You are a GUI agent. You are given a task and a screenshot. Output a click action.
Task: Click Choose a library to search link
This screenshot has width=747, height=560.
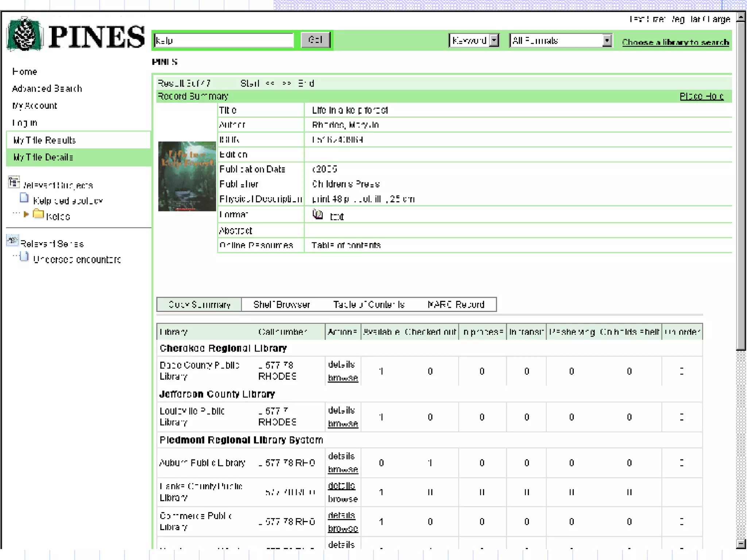(x=675, y=42)
